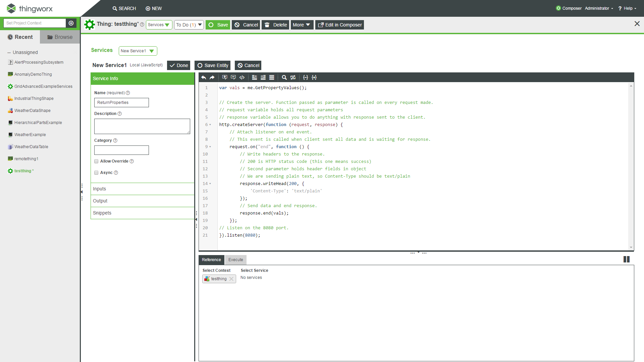
Task: Click the angle-brackets code icon in editor toolbar
Action: 242,77
